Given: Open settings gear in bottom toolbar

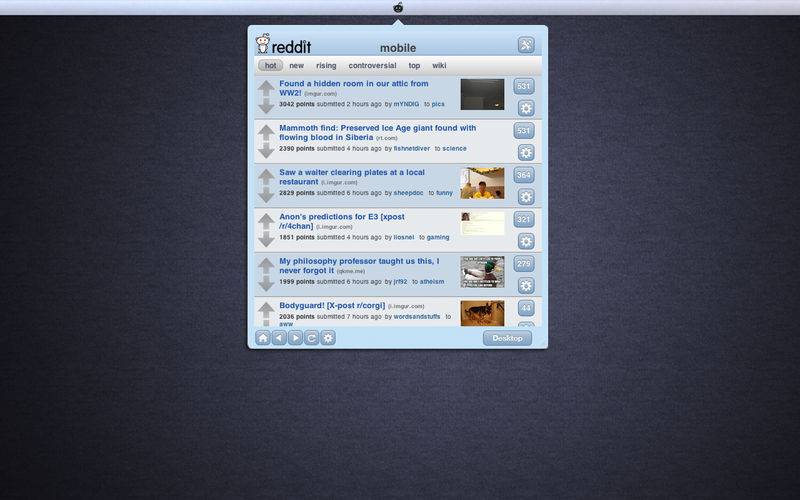Looking at the screenshot, I should [328, 338].
